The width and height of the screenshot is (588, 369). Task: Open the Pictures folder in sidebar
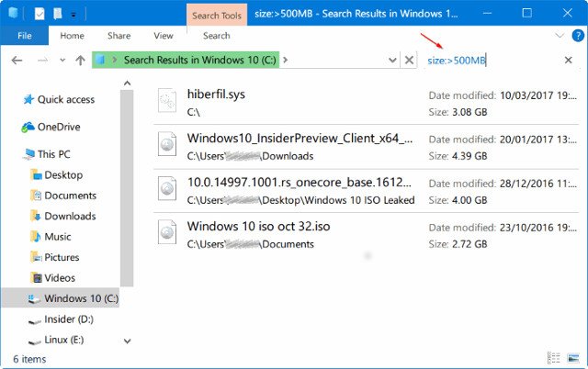click(62, 257)
